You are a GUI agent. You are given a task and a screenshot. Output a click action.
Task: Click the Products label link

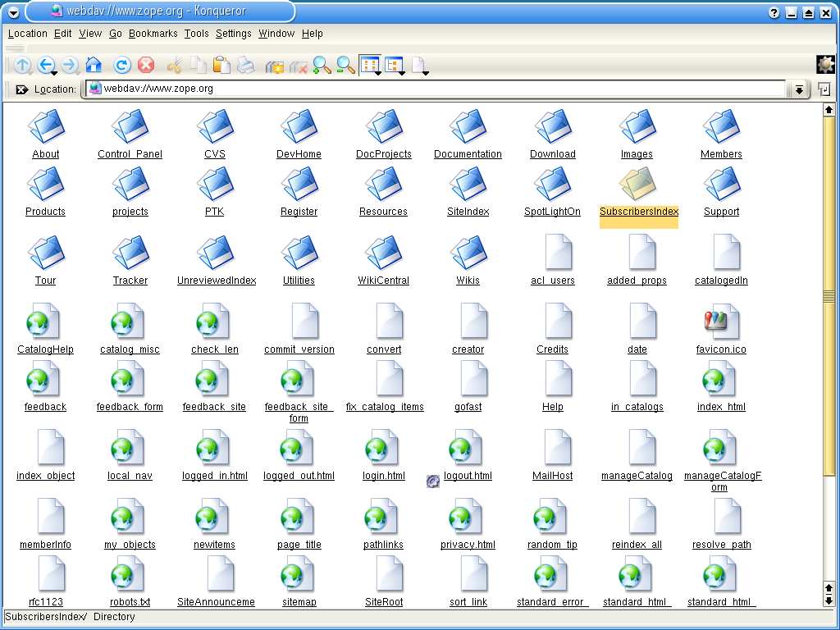coord(46,212)
